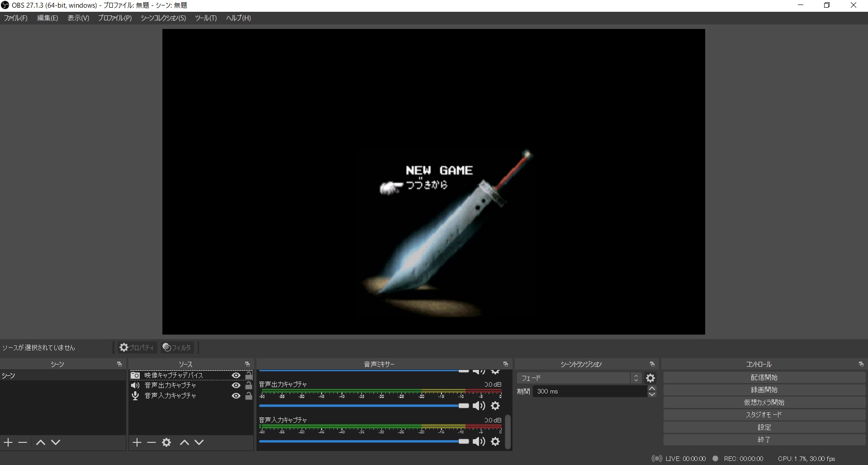This screenshot has height=465, width=868.
Task: Select the 音声入力キャプチャ source row
Action: [191, 396]
